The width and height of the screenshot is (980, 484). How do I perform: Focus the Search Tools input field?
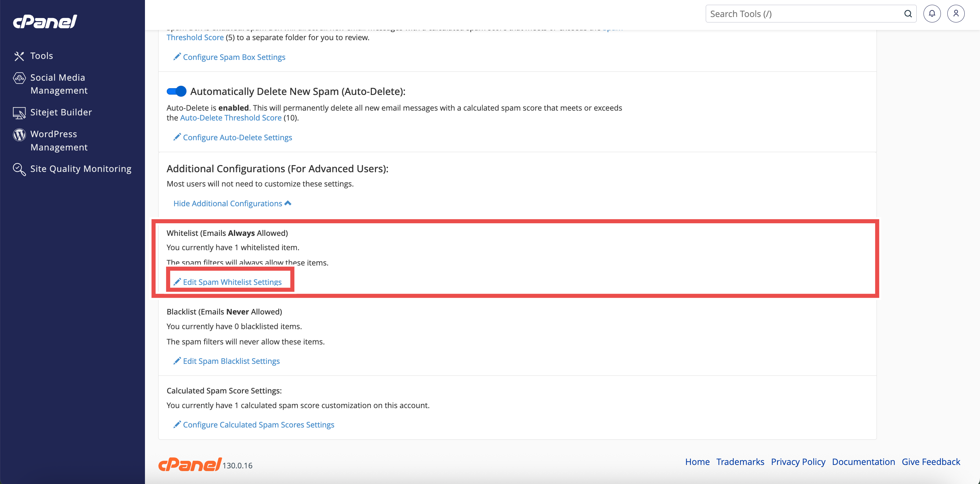tap(803, 14)
